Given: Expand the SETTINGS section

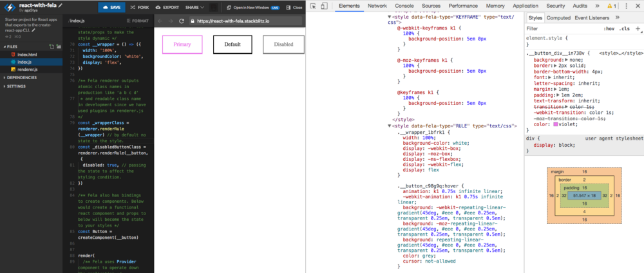Looking at the screenshot, I should click(x=15, y=86).
